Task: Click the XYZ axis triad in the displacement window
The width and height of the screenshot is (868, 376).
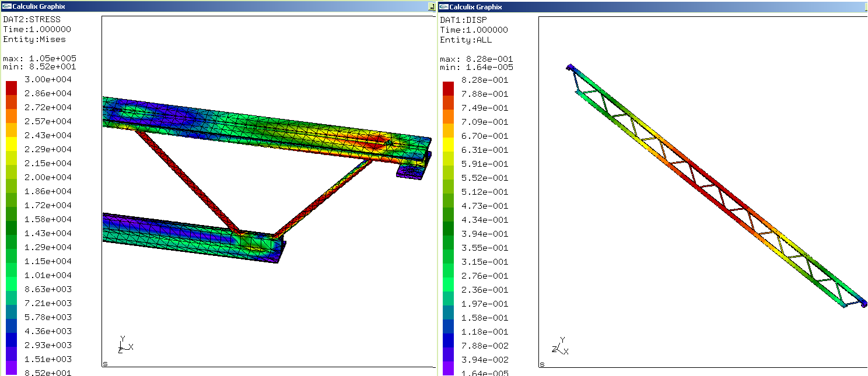Action: 560,346
